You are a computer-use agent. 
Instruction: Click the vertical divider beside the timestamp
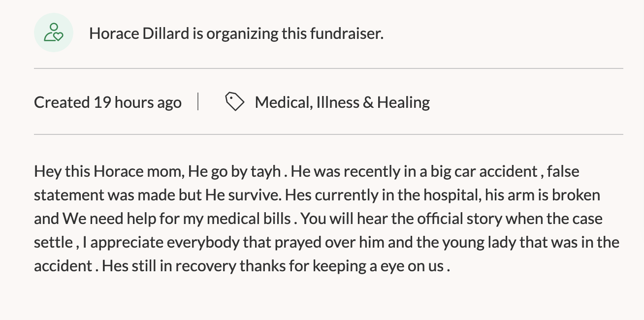click(198, 102)
